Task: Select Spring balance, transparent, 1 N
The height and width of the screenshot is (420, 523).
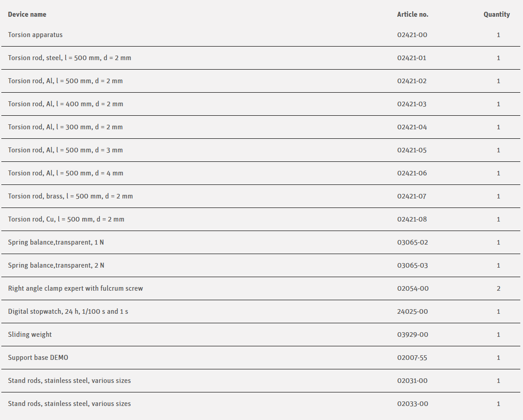Action: point(56,242)
